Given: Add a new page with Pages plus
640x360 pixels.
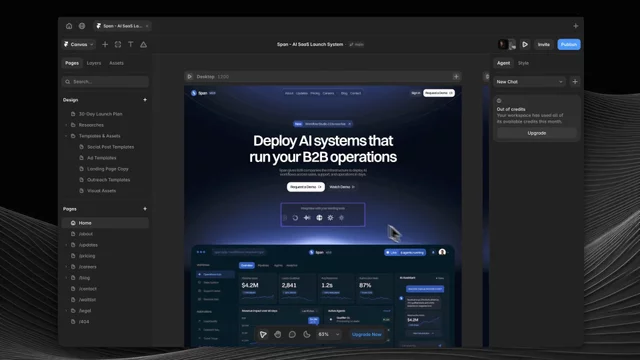Looking at the screenshot, I should coord(145,209).
